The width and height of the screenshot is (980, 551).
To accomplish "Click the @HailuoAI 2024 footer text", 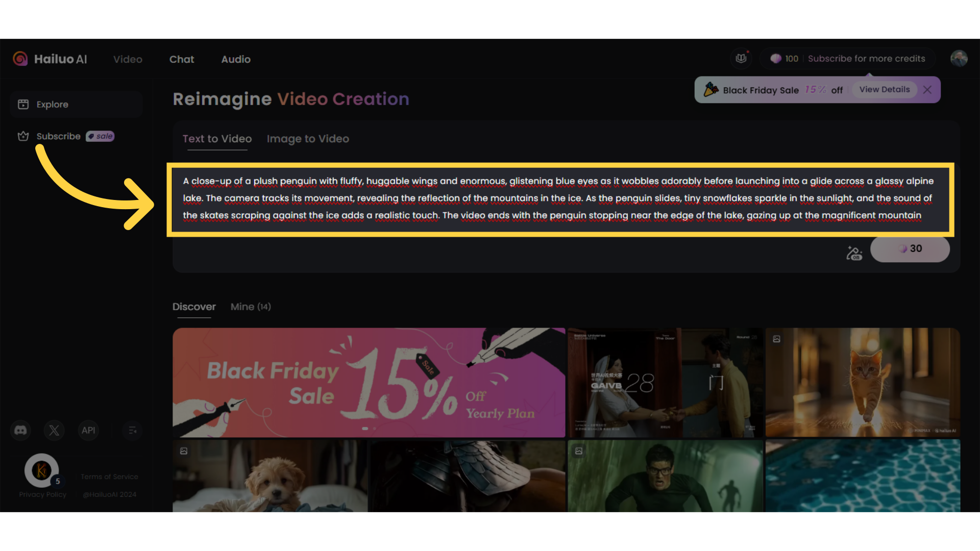I will click(110, 494).
